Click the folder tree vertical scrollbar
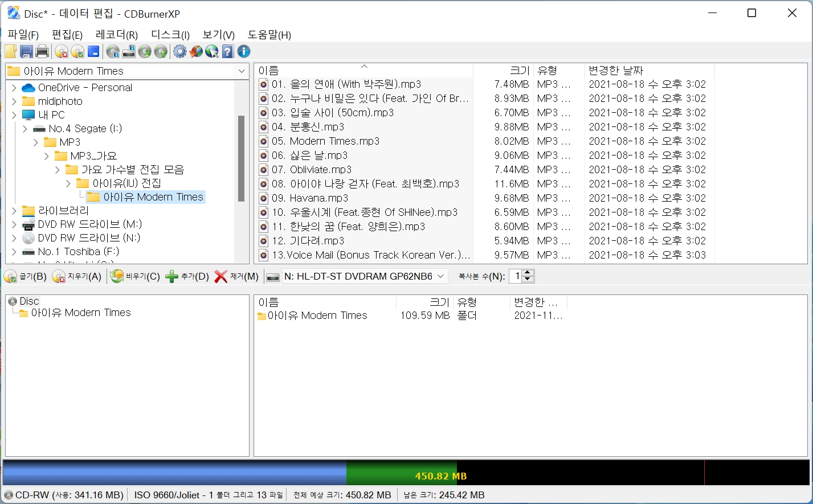Screen dimensions: 813x504 (x=241, y=158)
